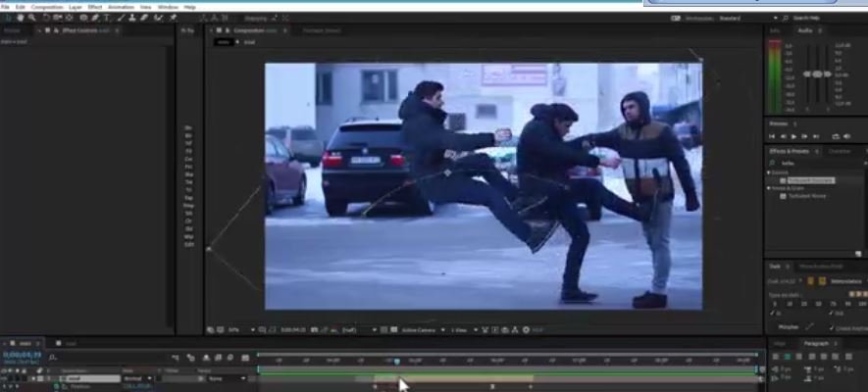Select the Clone Stamp tool
The image size is (868, 392).
click(132, 18)
